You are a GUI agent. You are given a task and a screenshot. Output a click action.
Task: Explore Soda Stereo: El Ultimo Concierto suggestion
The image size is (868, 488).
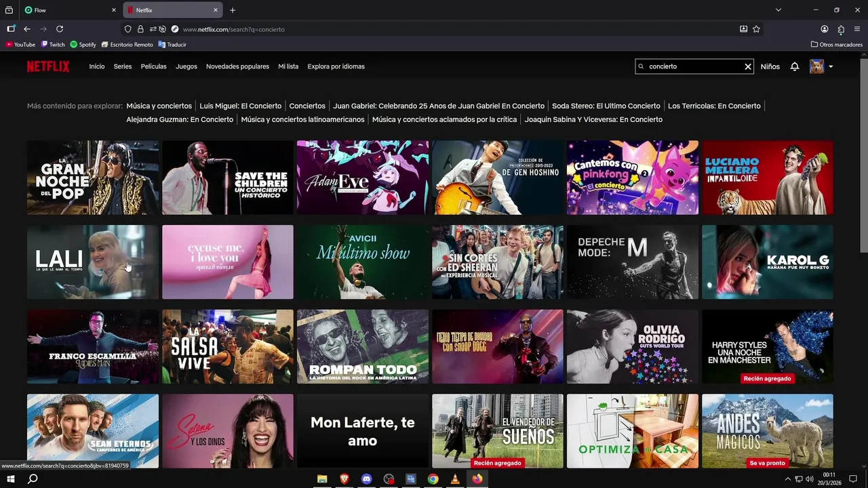pos(606,106)
